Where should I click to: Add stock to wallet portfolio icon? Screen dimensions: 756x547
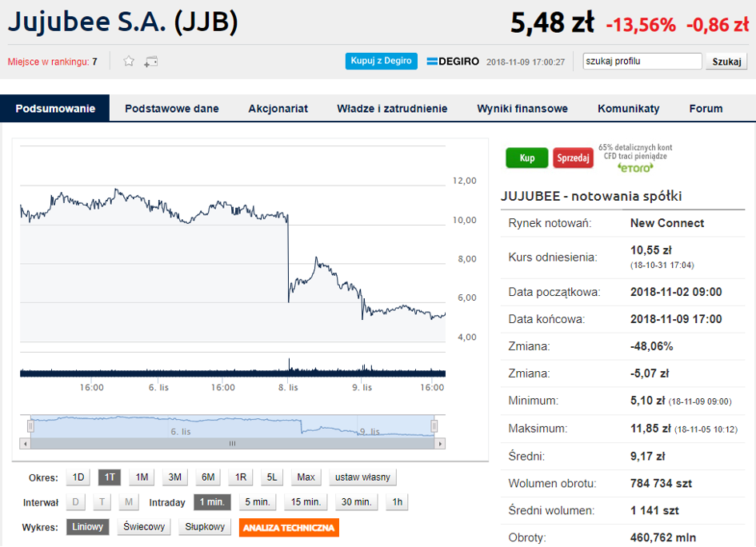click(151, 62)
